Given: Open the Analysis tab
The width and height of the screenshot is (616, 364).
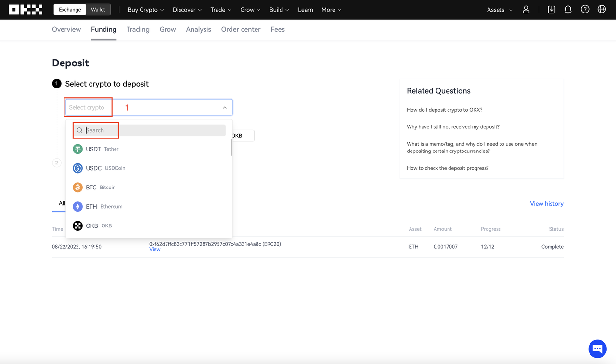Looking at the screenshot, I should tap(199, 29).
